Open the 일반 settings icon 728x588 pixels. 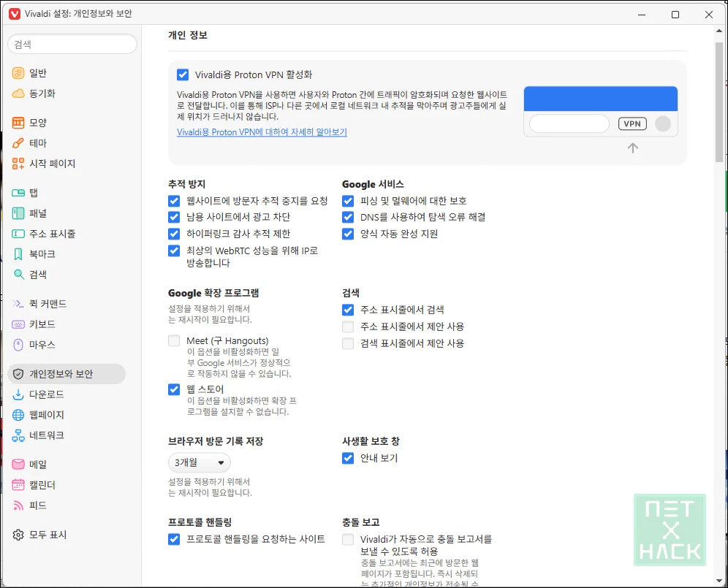tap(18, 73)
